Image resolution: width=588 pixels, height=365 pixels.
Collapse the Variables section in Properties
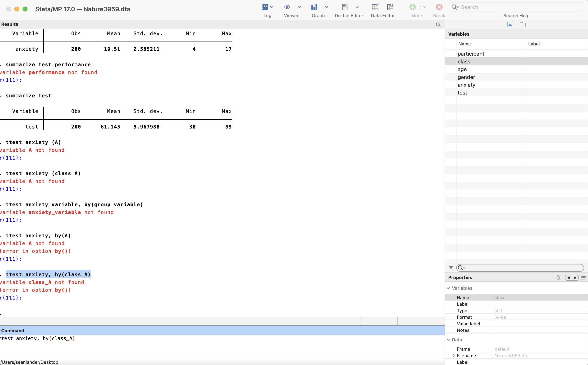pyautogui.click(x=448, y=288)
